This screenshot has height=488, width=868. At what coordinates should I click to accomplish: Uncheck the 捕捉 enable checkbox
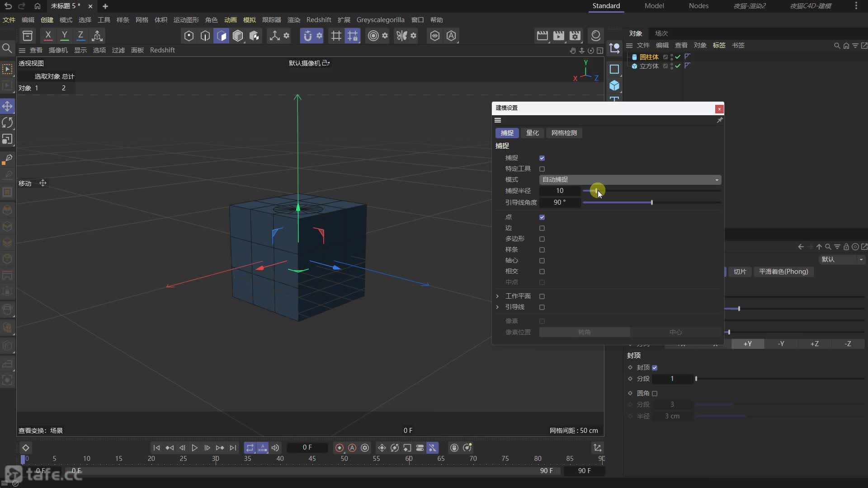[x=542, y=158]
